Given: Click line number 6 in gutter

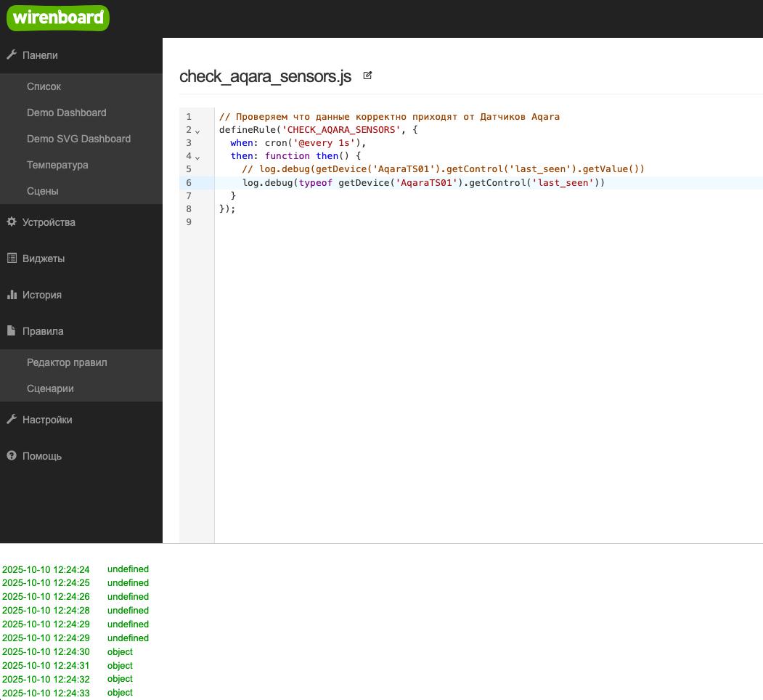Looking at the screenshot, I should (189, 182).
